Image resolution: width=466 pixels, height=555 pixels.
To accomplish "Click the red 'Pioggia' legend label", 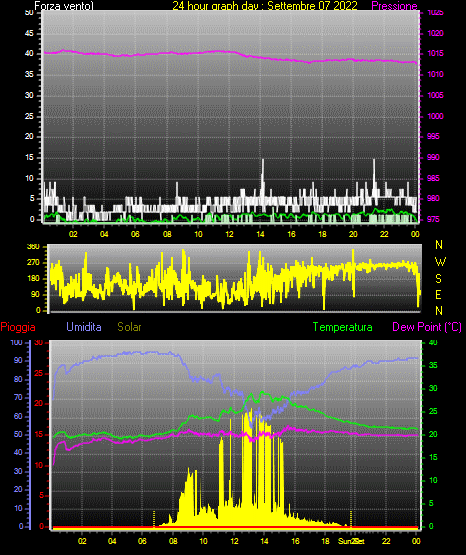I will (18, 327).
